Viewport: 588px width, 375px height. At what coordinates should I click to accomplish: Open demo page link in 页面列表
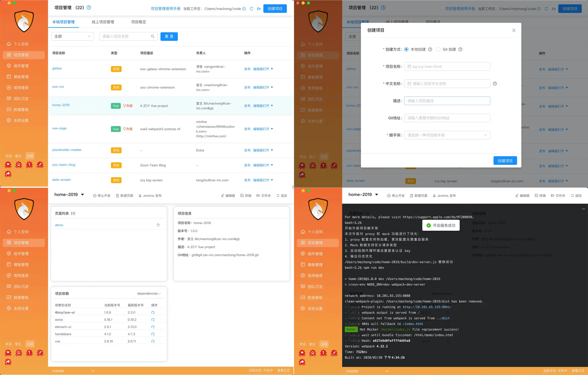click(x=59, y=225)
